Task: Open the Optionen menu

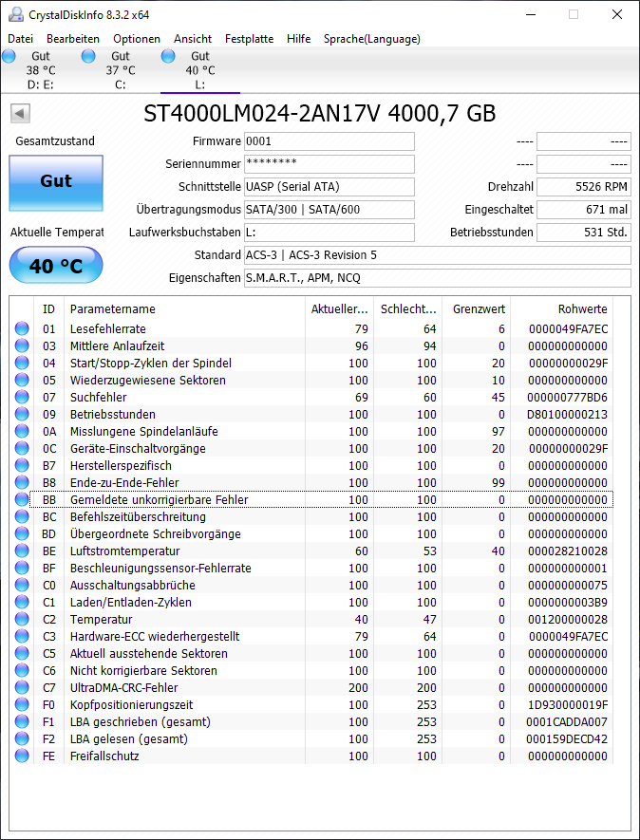Action: coord(137,39)
